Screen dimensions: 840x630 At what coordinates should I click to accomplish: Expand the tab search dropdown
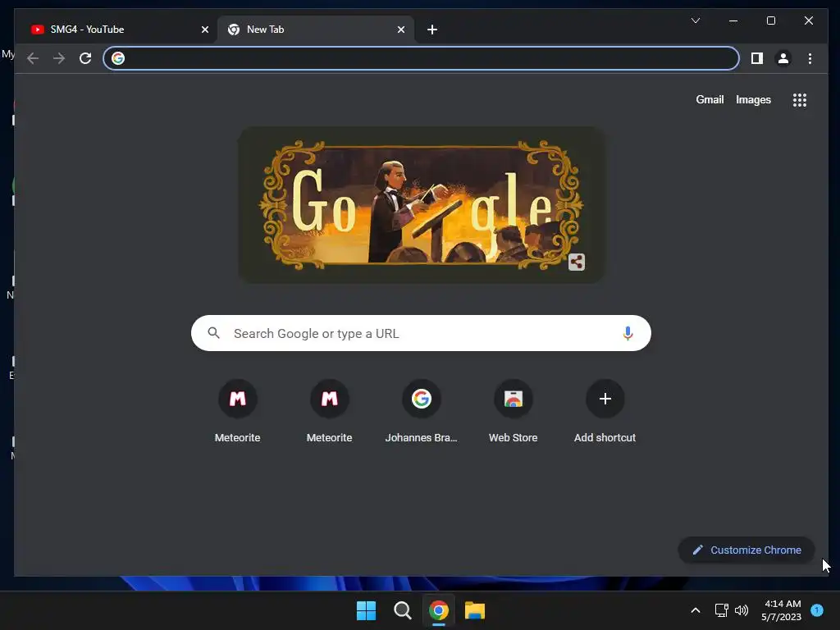tap(696, 21)
